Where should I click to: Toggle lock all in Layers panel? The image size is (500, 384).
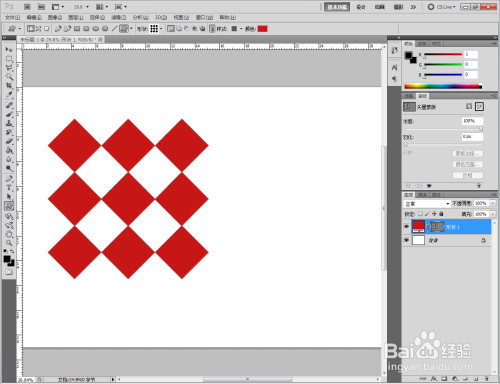(441, 214)
